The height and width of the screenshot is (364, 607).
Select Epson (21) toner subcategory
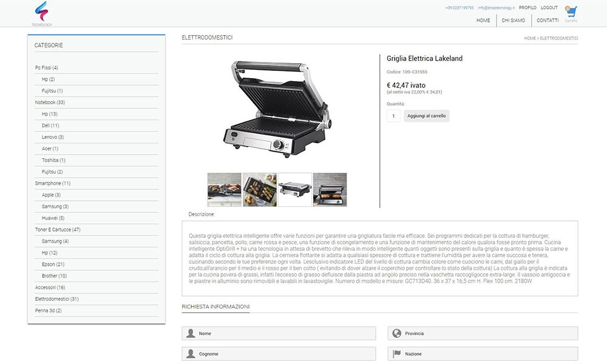point(53,264)
